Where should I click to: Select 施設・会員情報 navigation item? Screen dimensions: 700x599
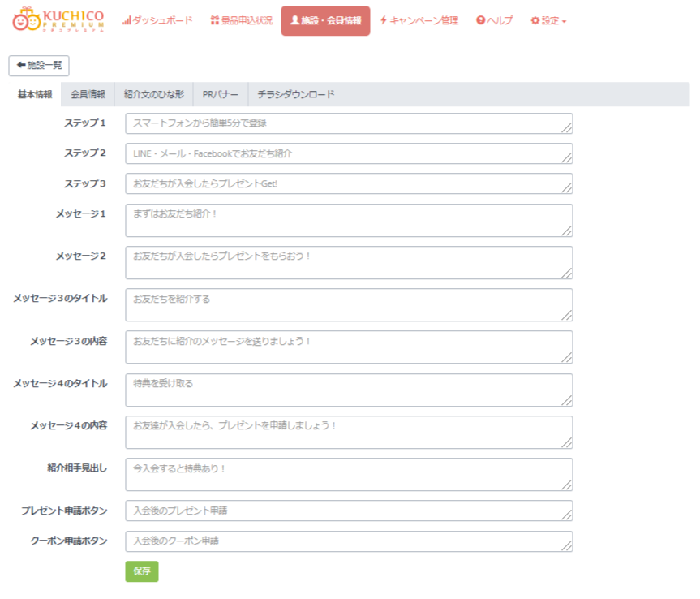(325, 21)
